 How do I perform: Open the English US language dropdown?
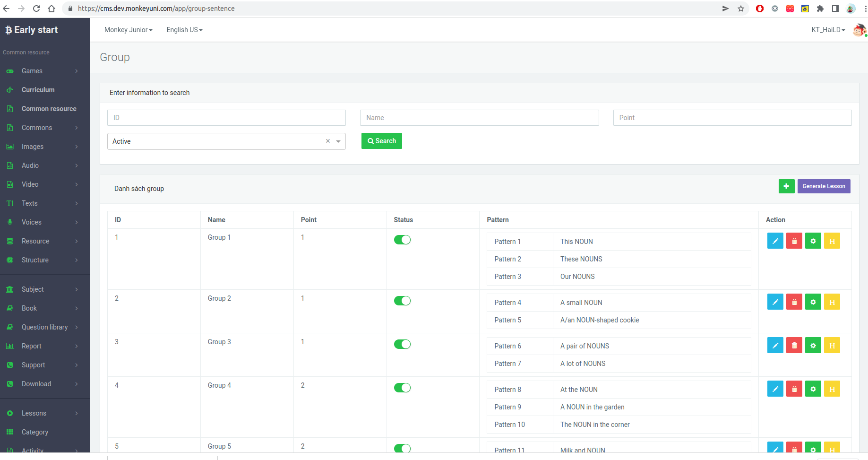click(x=184, y=30)
